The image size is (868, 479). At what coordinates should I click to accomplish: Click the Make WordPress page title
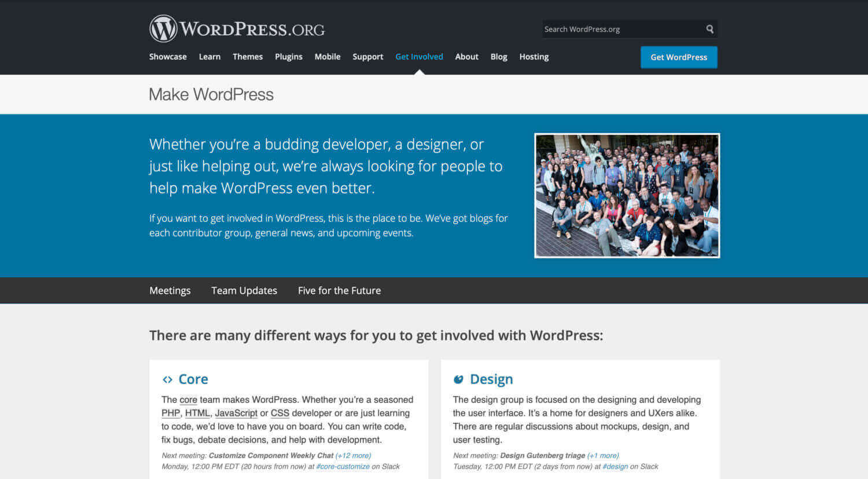211,94
